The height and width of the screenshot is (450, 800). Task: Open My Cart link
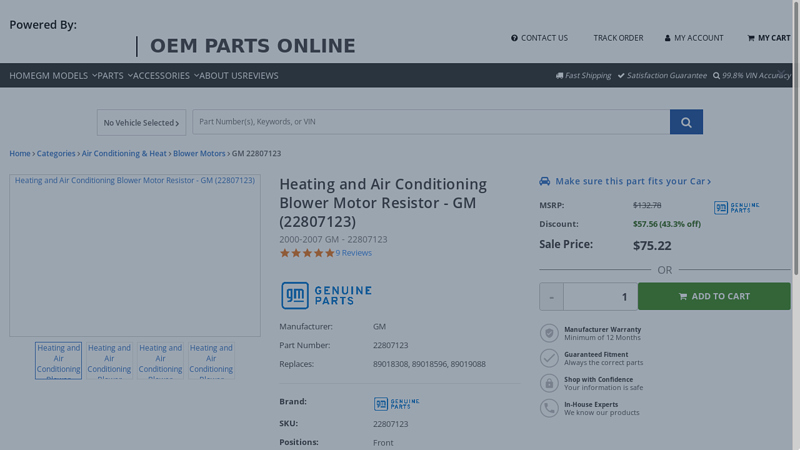(769, 38)
